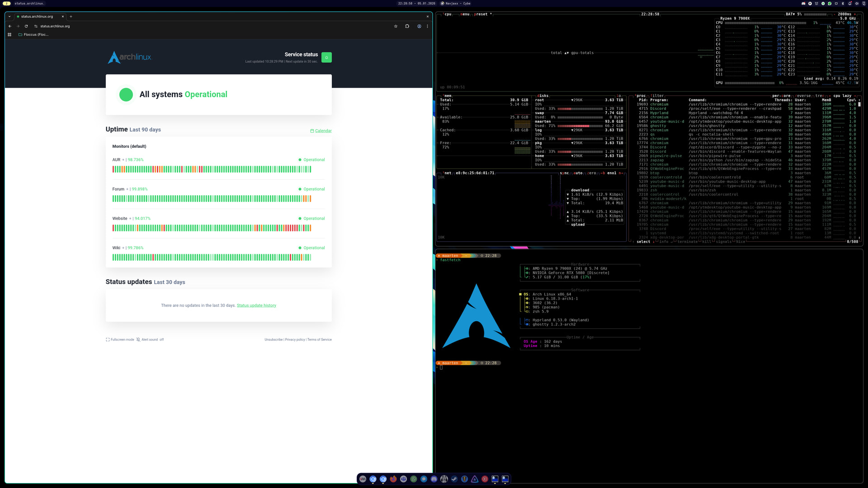Toggle reverse sorting in btop proc panel
Screen dimensions: 868x488
point(803,96)
